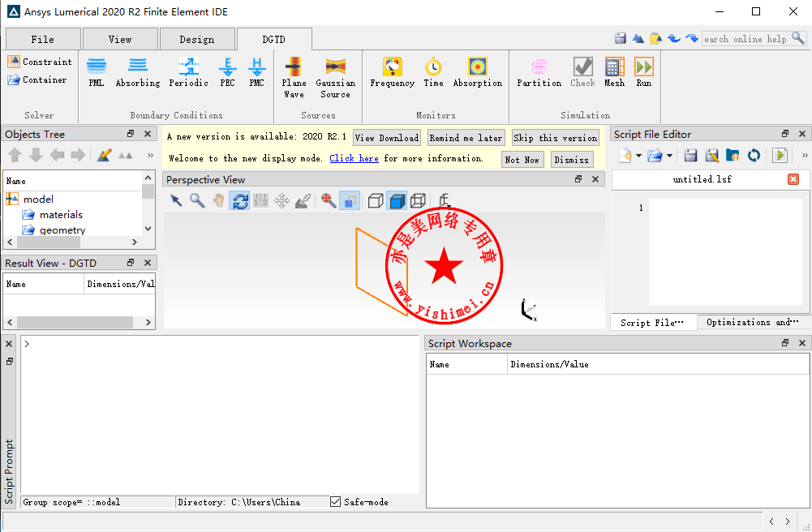Toggle the overlapping squares display icon

350,201
